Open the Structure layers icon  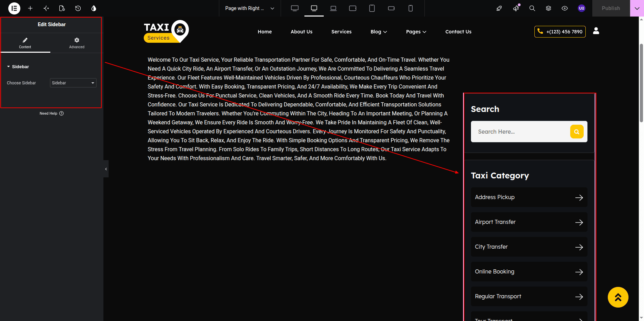(549, 8)
